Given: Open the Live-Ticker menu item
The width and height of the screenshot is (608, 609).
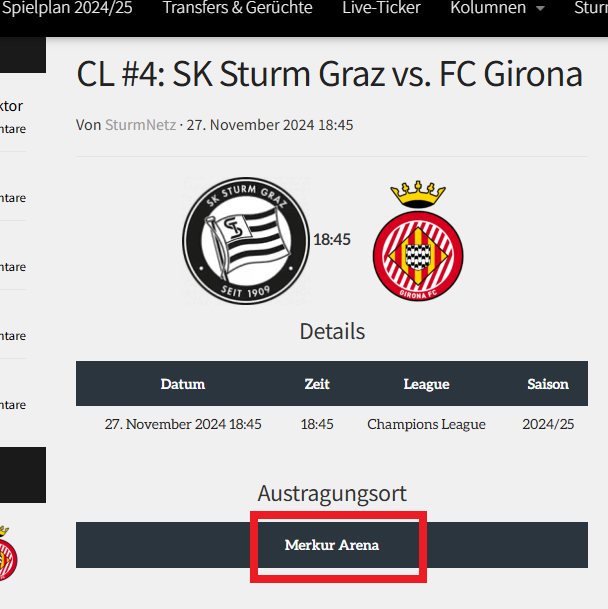Looking at the screenshot, I should (381, 8).
